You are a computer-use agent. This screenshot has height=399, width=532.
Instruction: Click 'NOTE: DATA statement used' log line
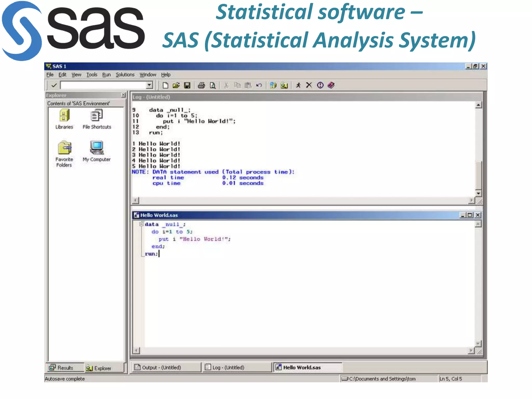pos(213,172)
